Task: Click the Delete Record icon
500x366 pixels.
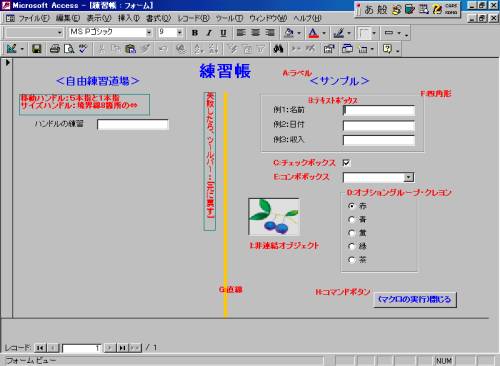Action: (310, 49)
